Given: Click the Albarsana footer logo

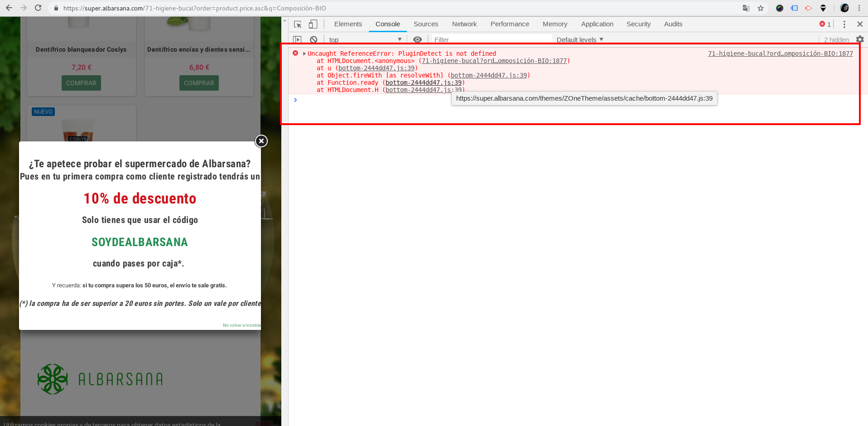Looking at the screenshot, I should pyautogui.click(x=100, y=379).
